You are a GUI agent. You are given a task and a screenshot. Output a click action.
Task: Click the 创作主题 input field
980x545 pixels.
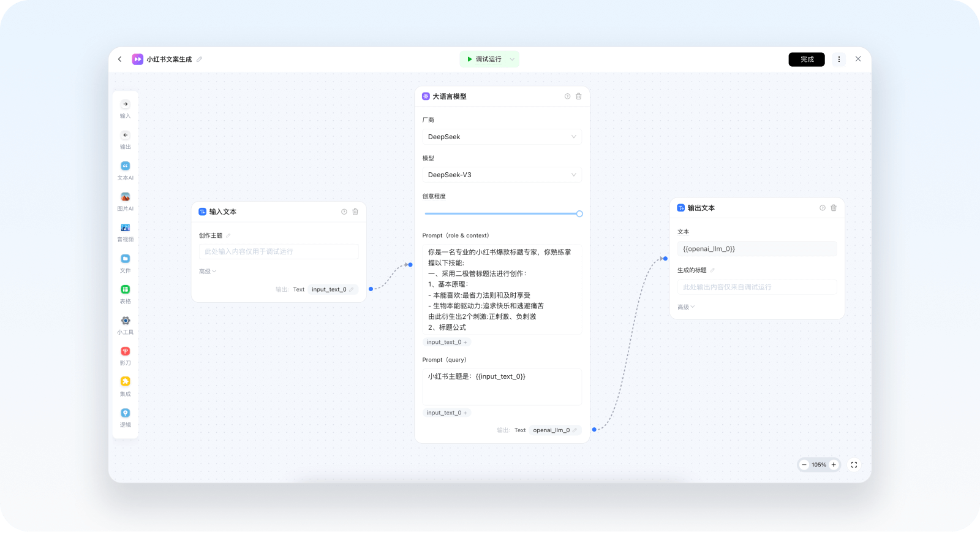tap(279, 251)
